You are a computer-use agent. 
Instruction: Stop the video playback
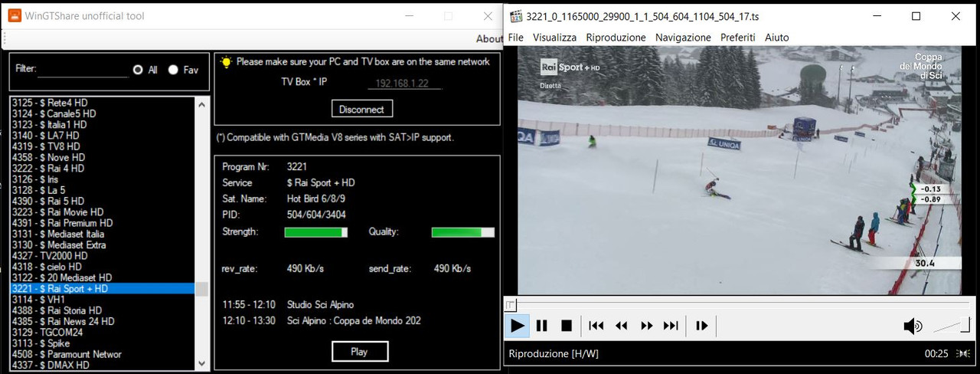click(x=567, y=326)
